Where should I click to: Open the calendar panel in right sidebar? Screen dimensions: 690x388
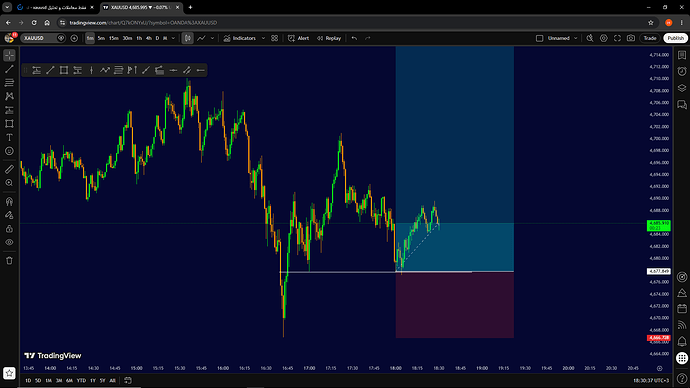click(x=682, y=308)
